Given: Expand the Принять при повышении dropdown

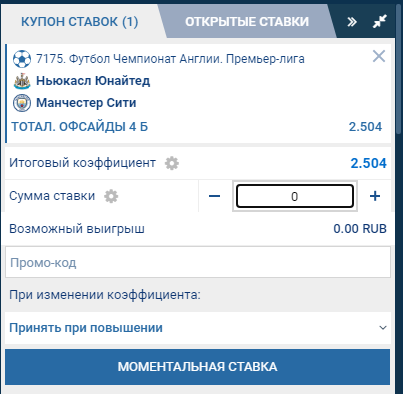Looking at the screenshot, I should pos(198,328).
